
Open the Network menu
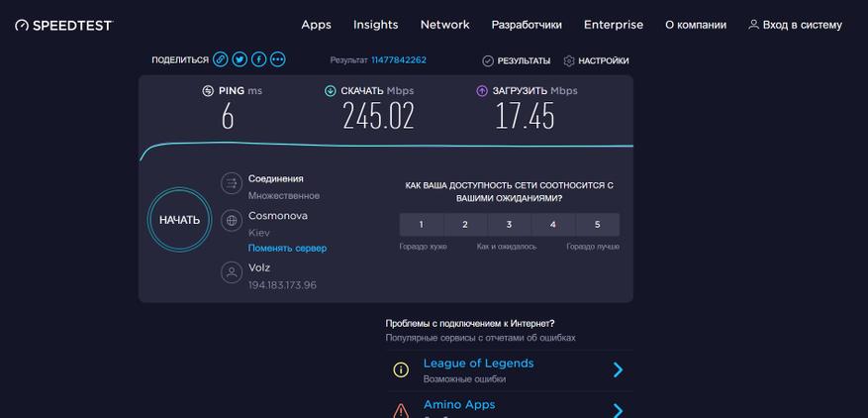(445, 25)
